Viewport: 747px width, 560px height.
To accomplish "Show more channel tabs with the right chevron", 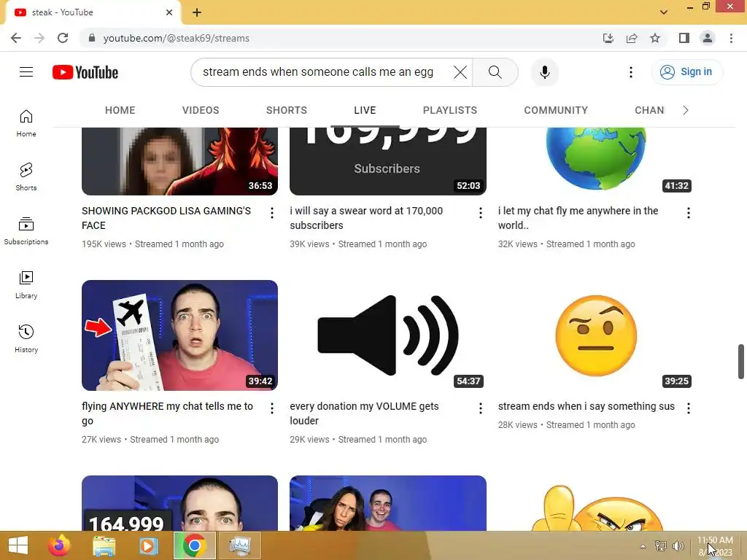I will (686, 111).
